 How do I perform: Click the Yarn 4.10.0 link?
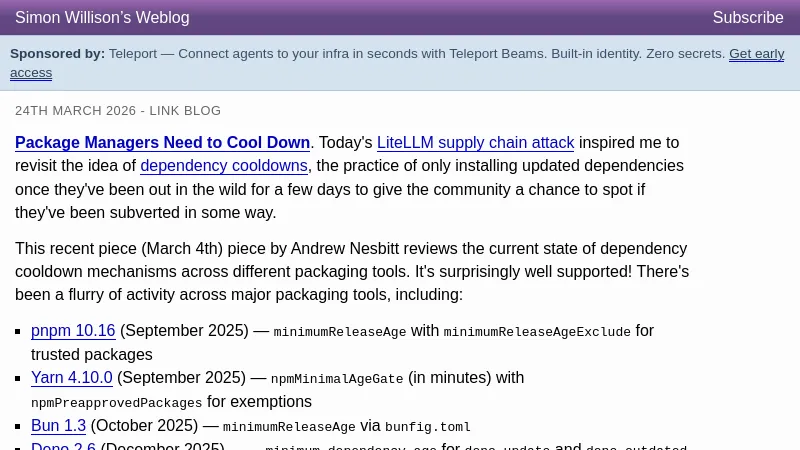pos(72,378)
